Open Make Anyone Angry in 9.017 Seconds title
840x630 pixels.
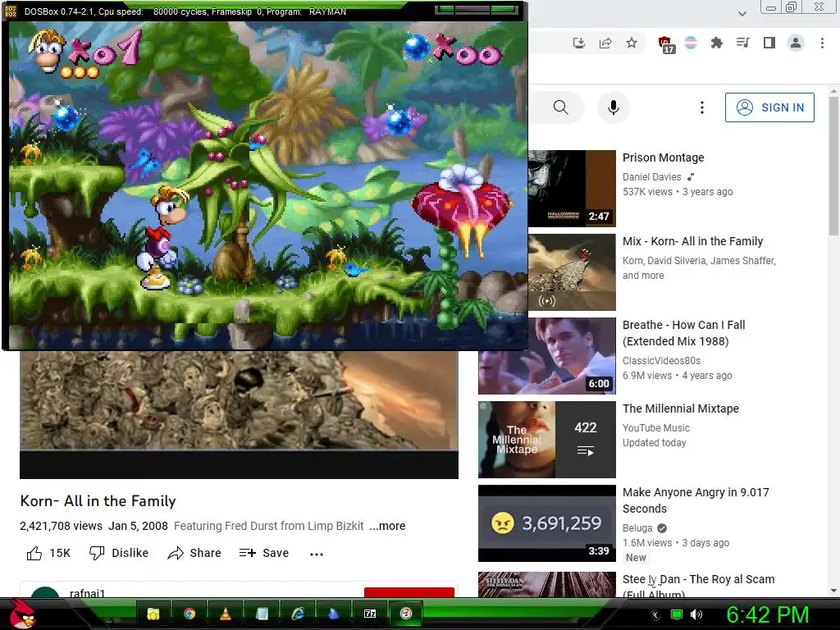(696, 500)
